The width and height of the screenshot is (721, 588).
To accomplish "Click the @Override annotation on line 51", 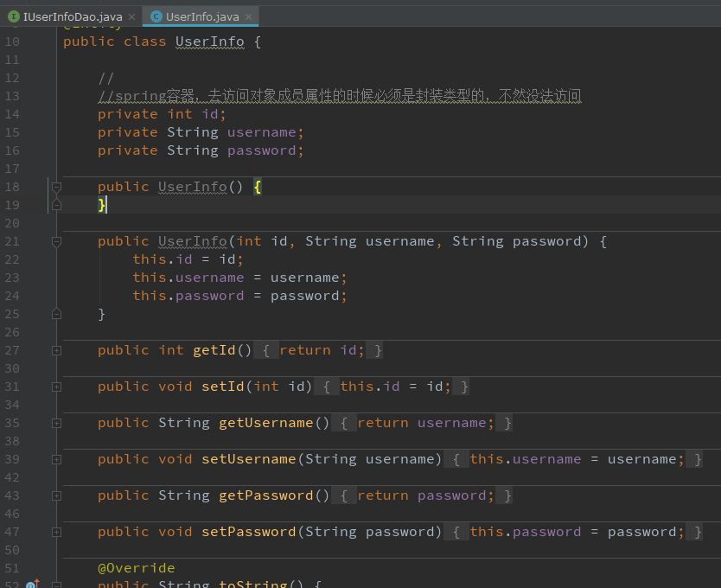I will (x=136, y=568).
